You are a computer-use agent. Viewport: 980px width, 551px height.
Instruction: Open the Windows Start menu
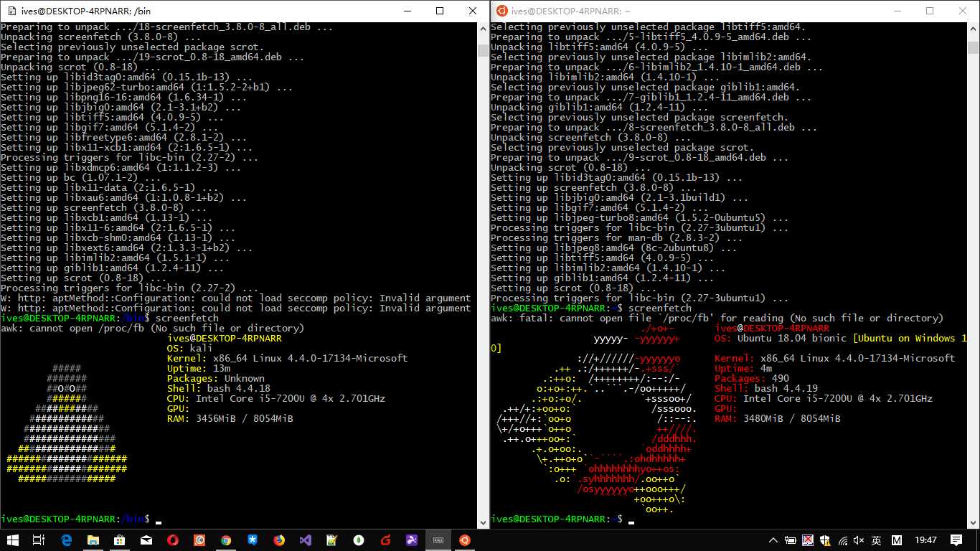[x=14, y=540]
